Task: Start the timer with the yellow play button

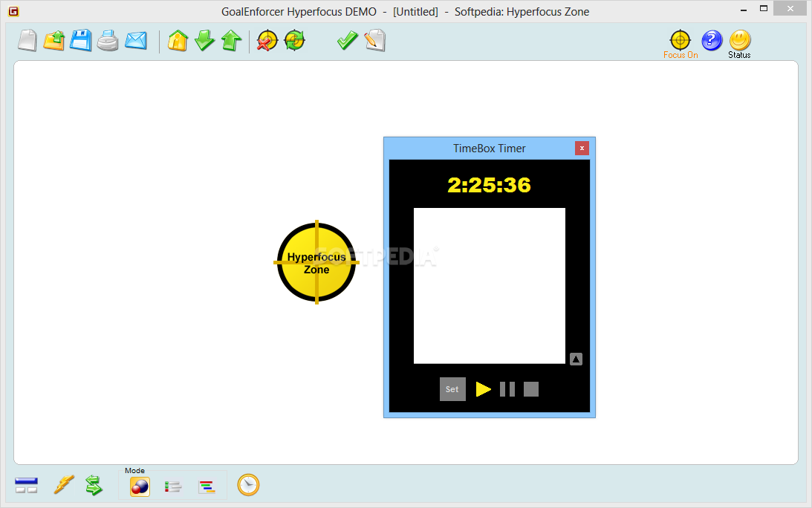Action: 483,389
